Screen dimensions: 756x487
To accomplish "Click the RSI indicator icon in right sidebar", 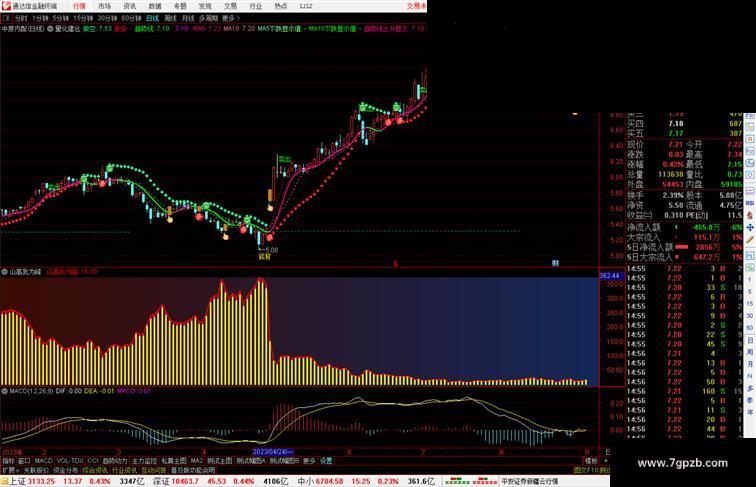I will (750, 203).
